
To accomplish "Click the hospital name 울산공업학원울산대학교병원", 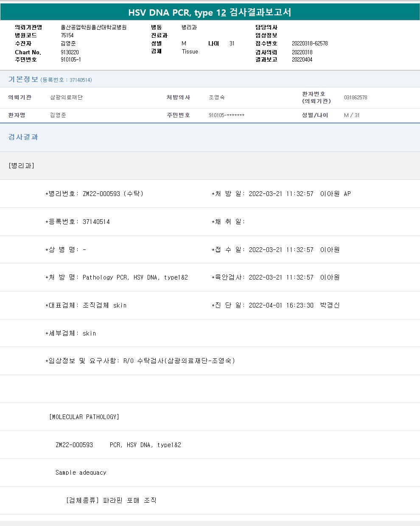I will [93, 27].
